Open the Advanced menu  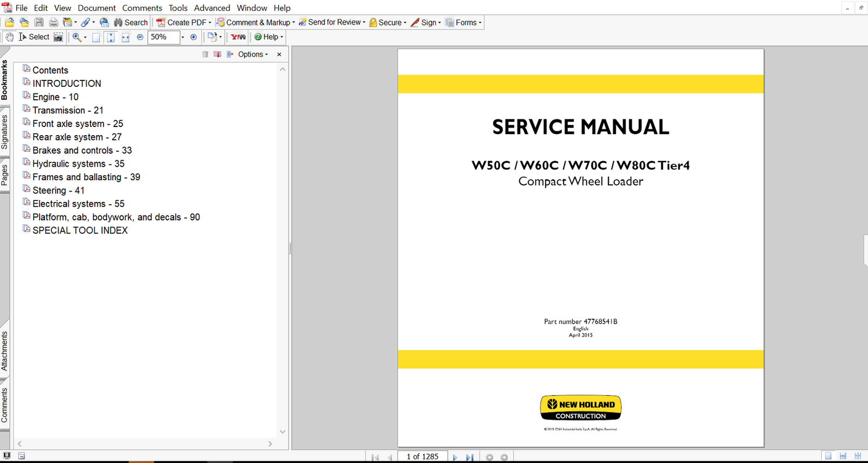pos(212,8)
